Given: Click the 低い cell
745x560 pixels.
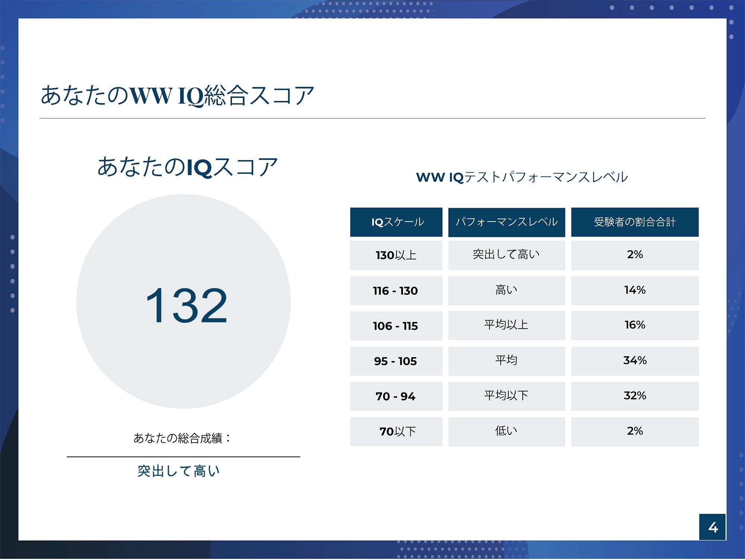Looking at the screenshot, I should [x=506, y=432].
